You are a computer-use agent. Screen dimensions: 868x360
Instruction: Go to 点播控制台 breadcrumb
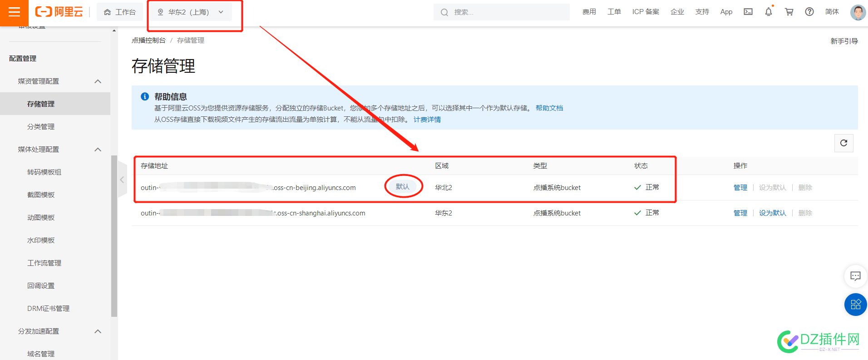[148, 40]
